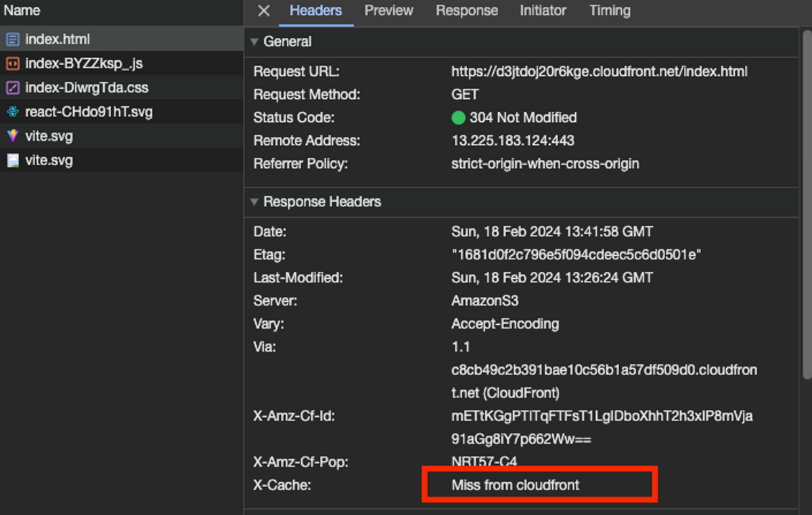
Task: Click the purple Vite logo icon
Action: pyautogui.click(x=12, y=136)
